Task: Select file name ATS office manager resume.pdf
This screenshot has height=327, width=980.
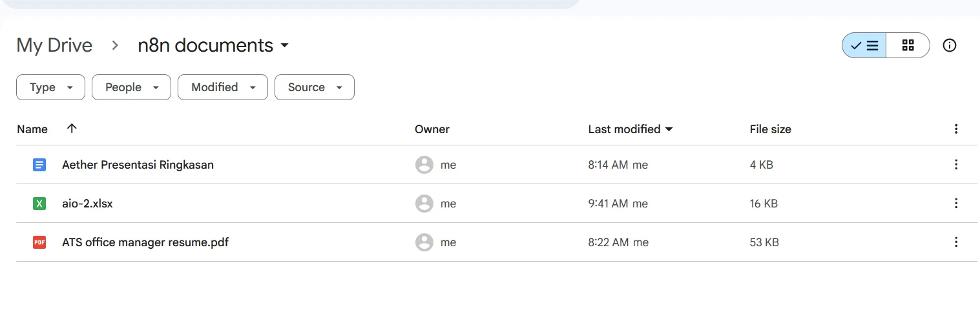Action: pyautogui.click(x=145, y=242)
